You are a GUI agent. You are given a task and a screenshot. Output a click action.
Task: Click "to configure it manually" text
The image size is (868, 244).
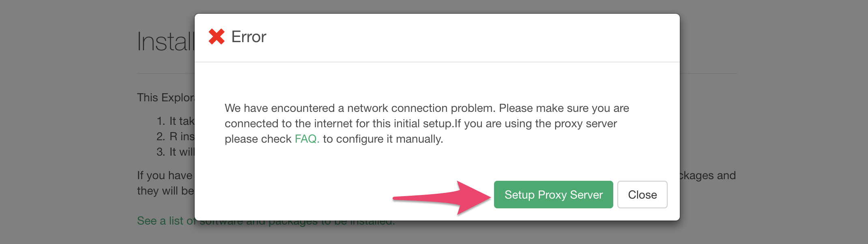[x=383, y=139]
